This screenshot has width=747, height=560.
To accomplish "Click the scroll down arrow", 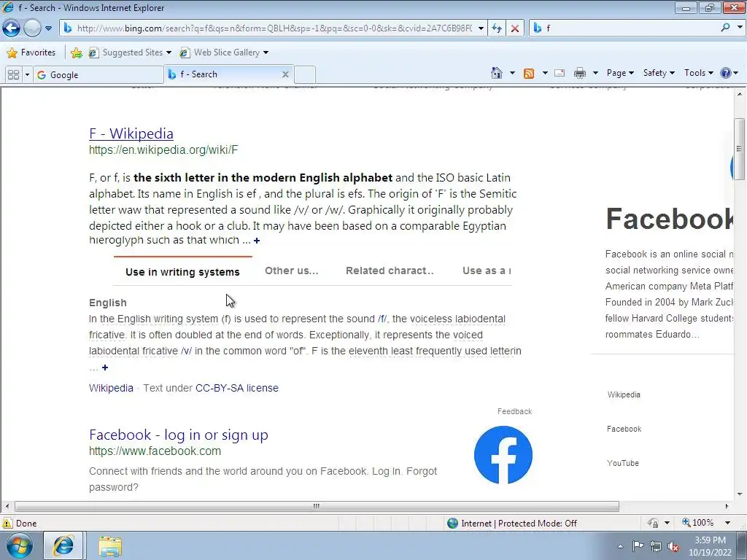I will coord(739,494).
